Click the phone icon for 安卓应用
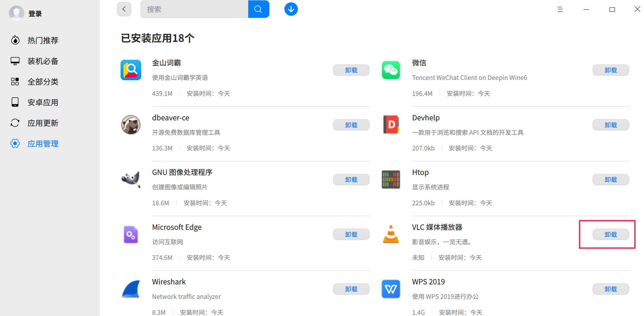The height and width of the screenshot is (316, 644). tap(15, 102)
